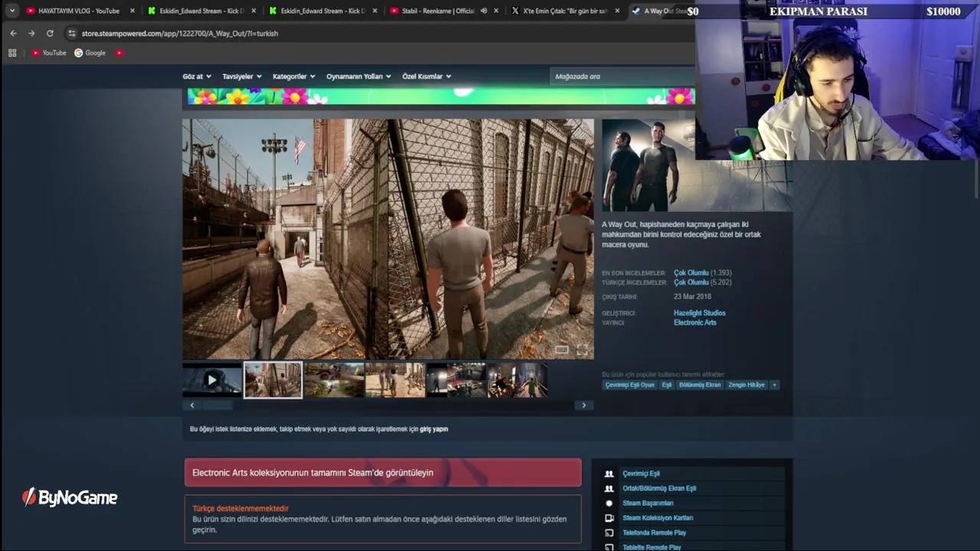Click the Çevrimiçi Eşli players icon
Image resolution: width=980 pixels, height=551 pixels.
[609, 474]
